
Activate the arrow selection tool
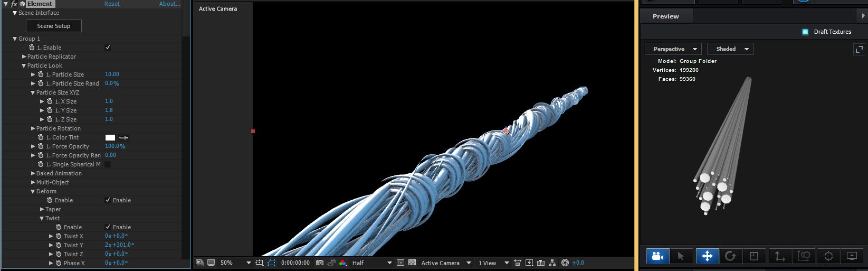click(681, 256)
